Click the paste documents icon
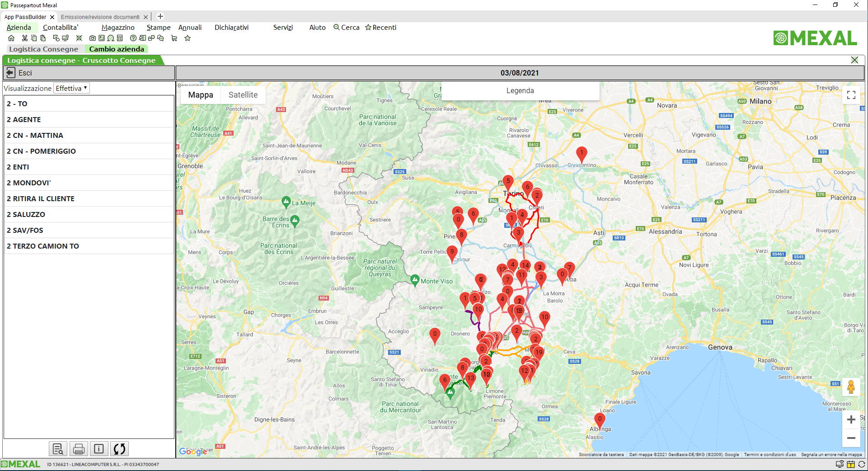 (x=43, y=38)
